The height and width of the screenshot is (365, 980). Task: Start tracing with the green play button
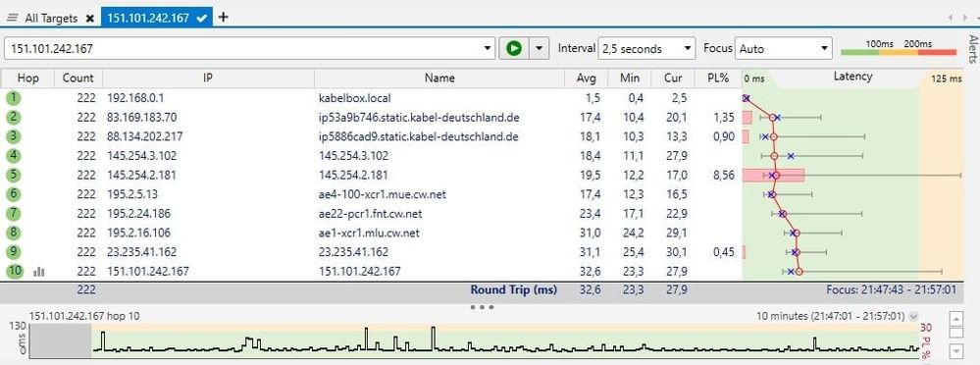point(514,48)
